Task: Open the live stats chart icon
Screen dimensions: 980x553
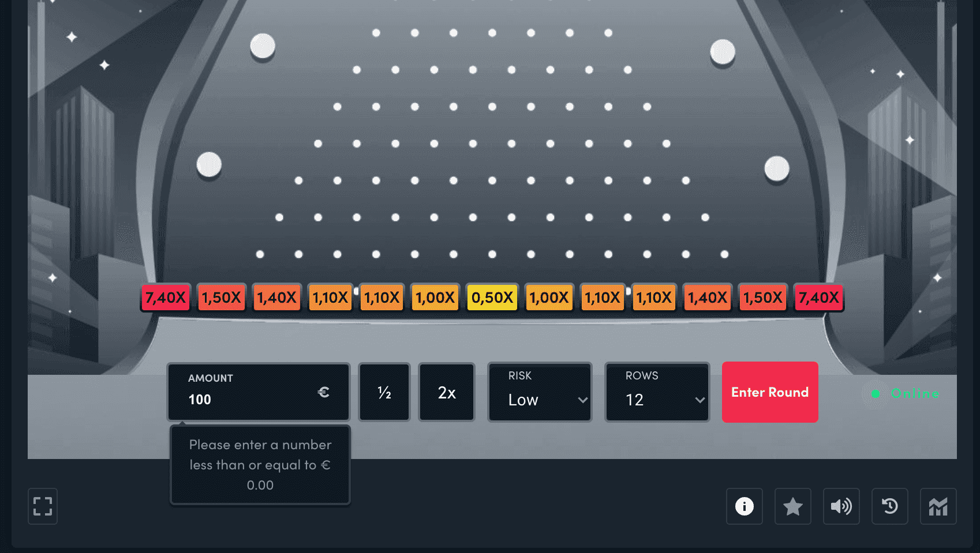Action: (x=938, y=506)
